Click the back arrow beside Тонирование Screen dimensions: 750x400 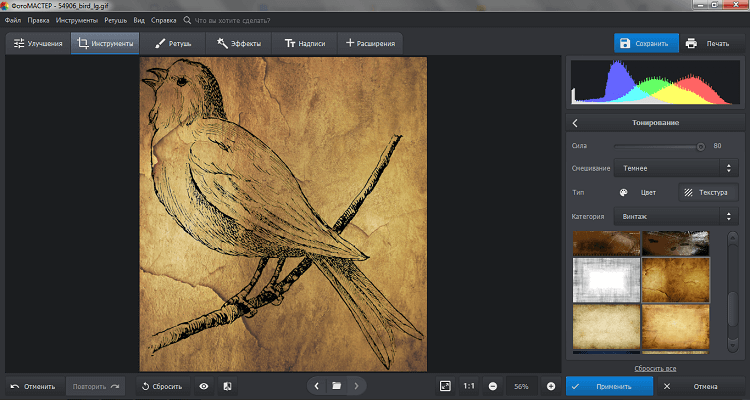(576, 123)
